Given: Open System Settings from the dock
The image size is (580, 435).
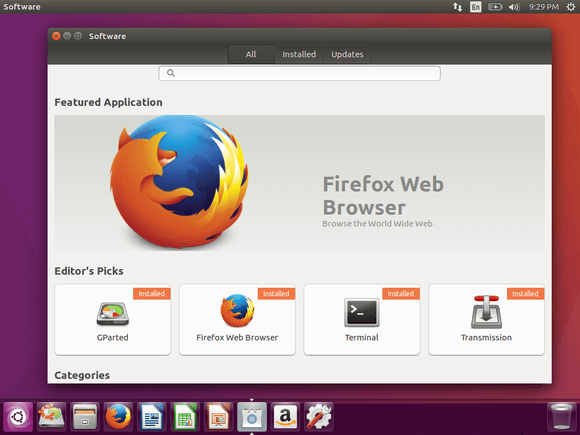Looking at the screenshot, I should pos(318,417).
